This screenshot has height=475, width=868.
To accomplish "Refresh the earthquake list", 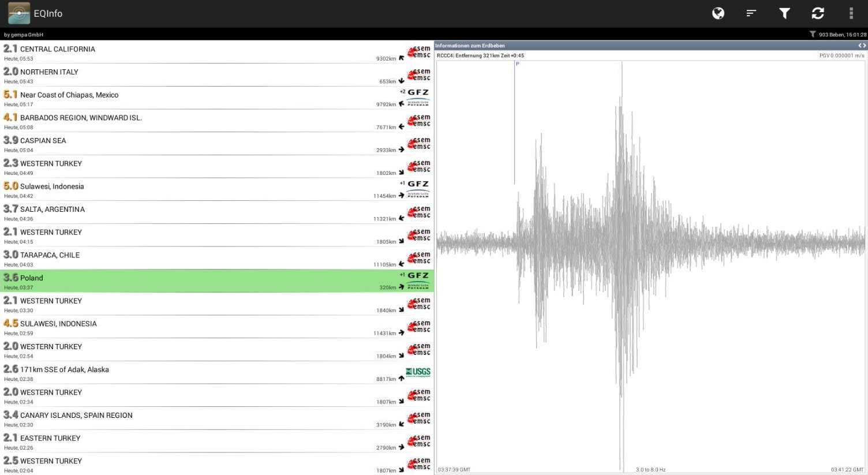I will coord(818,13).
